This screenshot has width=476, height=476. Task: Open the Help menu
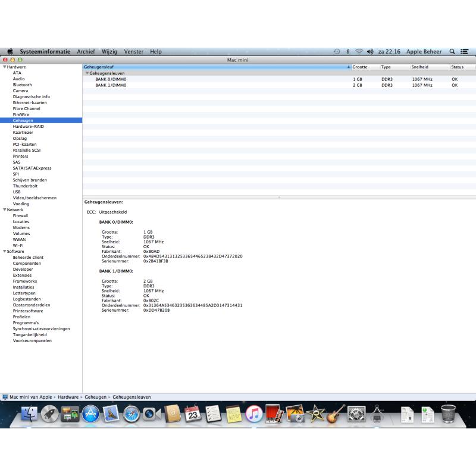(x=156, y=52)
